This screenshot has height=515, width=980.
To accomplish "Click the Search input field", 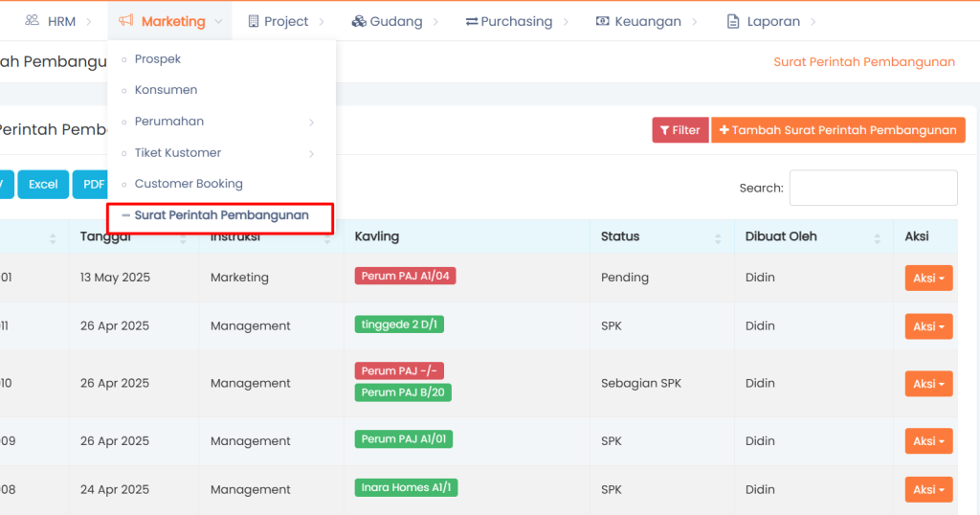I will click(x=873, y=188).
